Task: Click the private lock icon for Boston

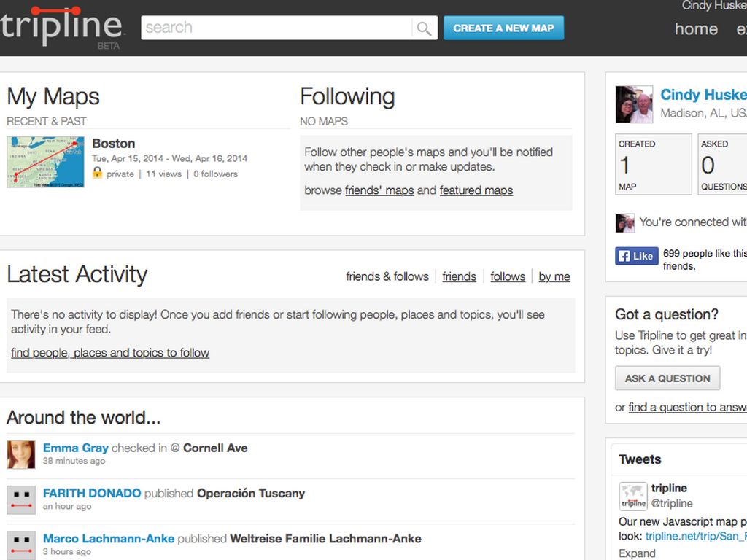Action: coord(97,173)
